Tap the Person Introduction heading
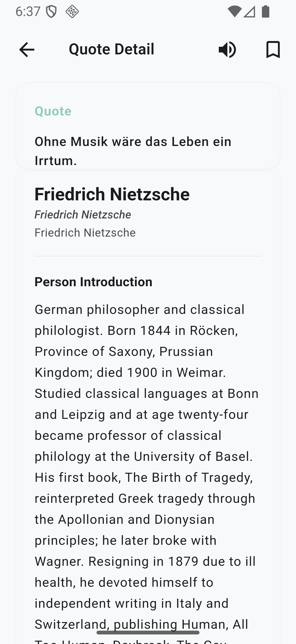The image size is (296, 644). [93, 282]
